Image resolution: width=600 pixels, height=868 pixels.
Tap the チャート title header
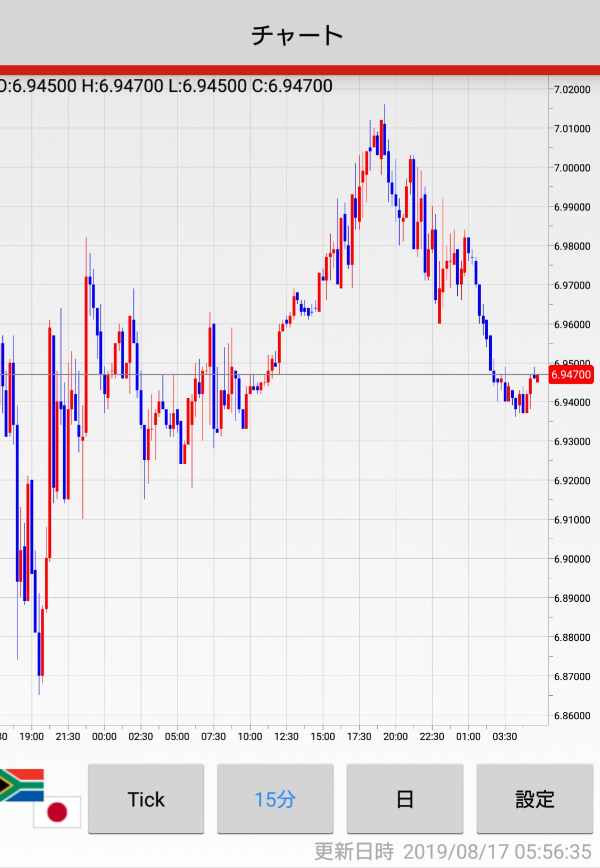tap(297, 35)
